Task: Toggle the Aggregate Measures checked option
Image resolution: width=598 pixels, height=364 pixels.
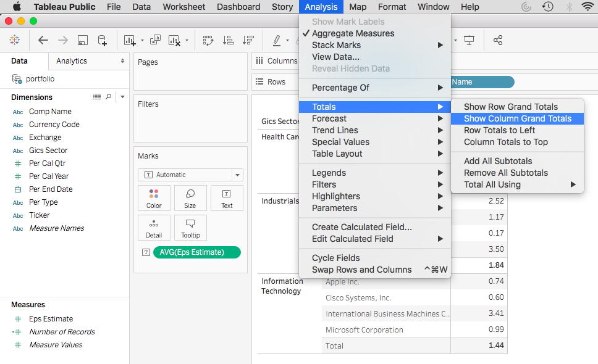Action: pyautogui.click(x=353, y=33)
